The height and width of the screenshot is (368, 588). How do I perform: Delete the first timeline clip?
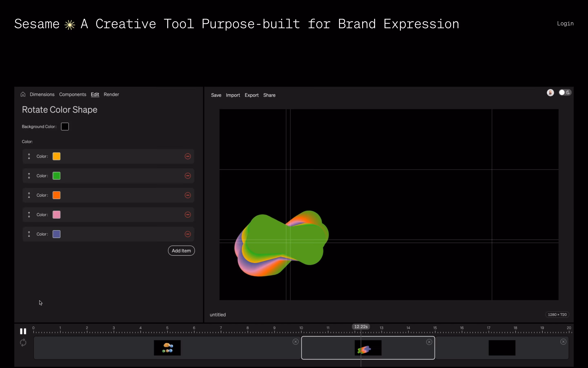point(296,342)
